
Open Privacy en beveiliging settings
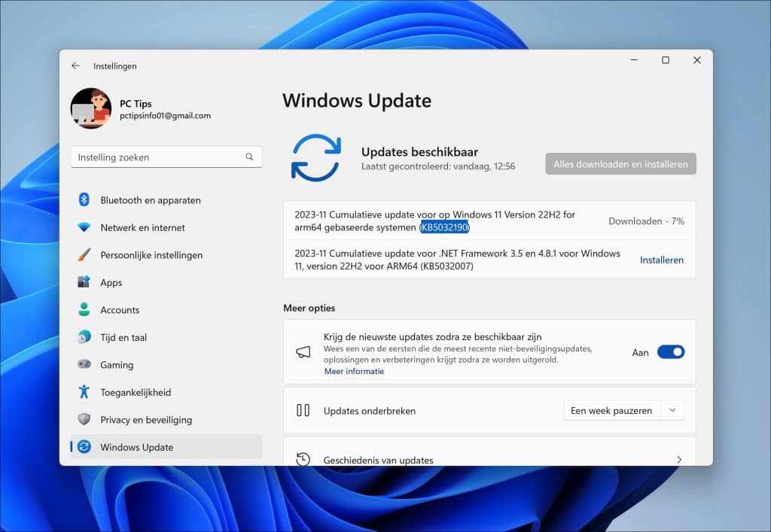(x=166, y=420)
